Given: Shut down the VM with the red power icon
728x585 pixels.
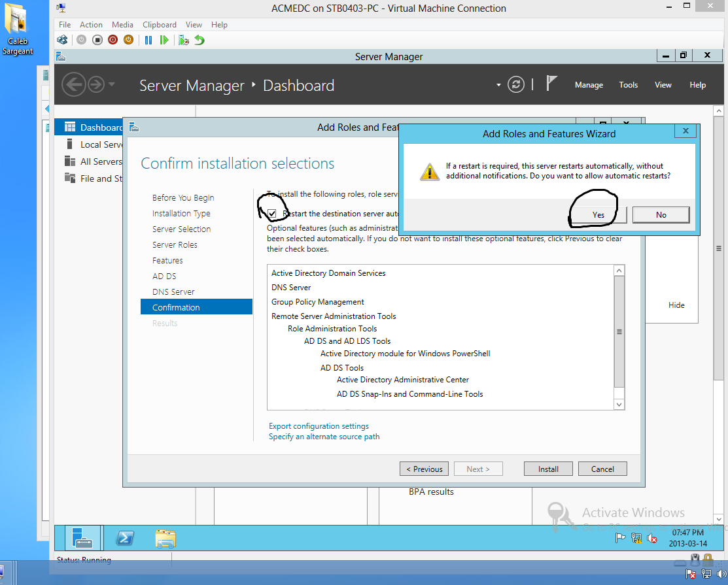Looking at the screenshot, I should pos(113,40).
